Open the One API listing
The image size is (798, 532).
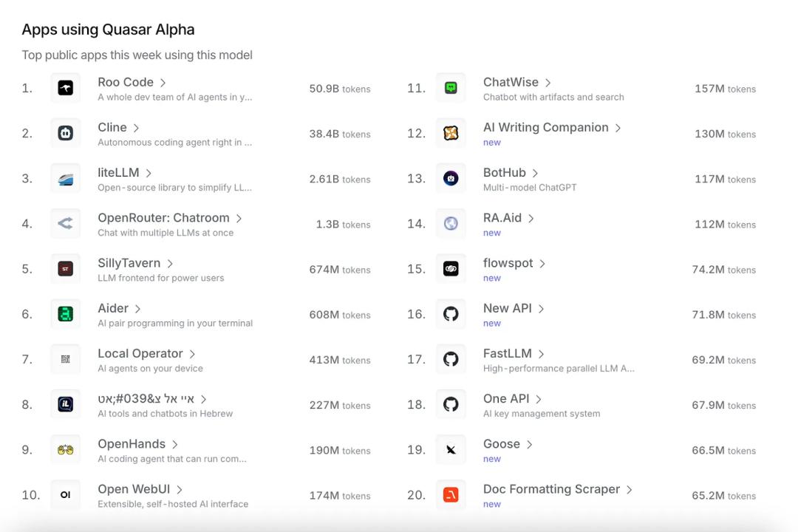click(506, 399)
